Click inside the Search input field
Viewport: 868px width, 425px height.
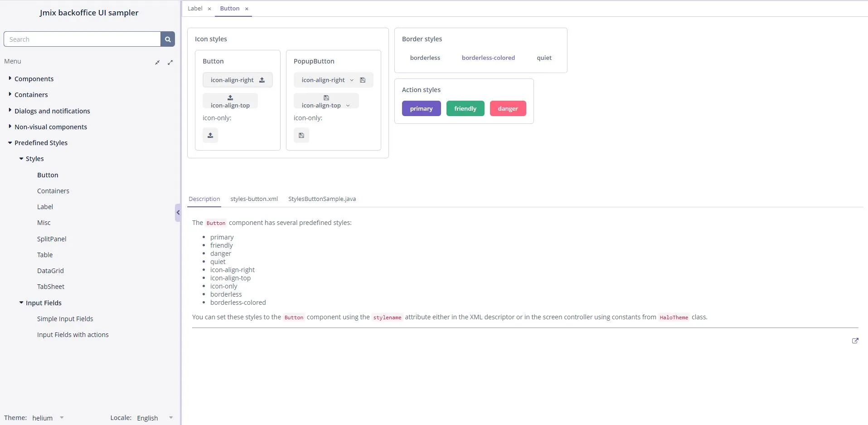pos(82,39)
